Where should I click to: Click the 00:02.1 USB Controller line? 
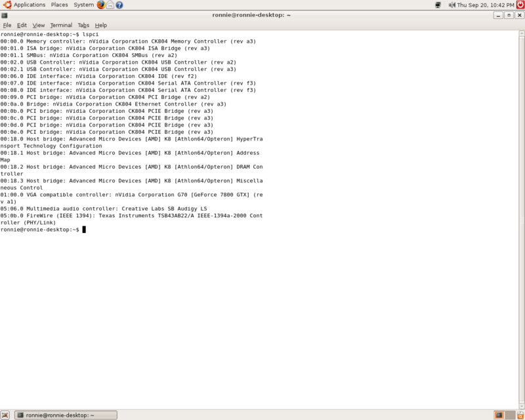(118, 70)
